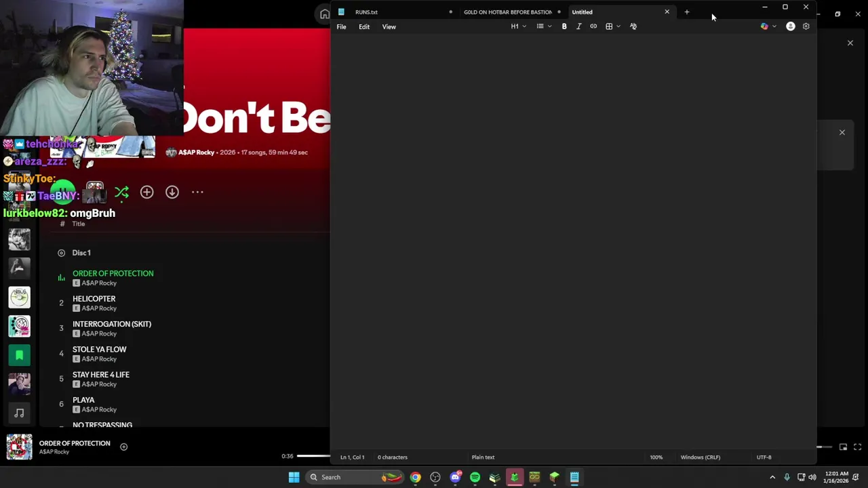Open Chrome from the taskbar
The height and width of the screenshot is (488, 868).
(x=415, y=477)
